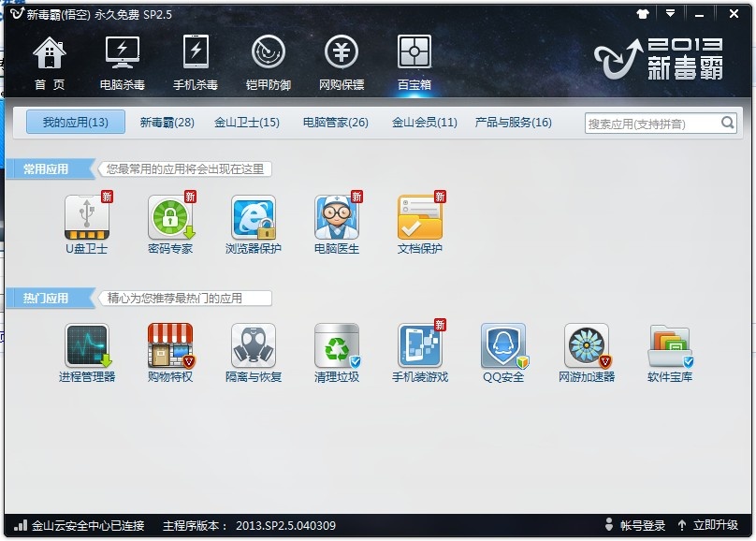Open 软件宝库 software library
The height and width of the screenshot is (541, 756).
670,346
